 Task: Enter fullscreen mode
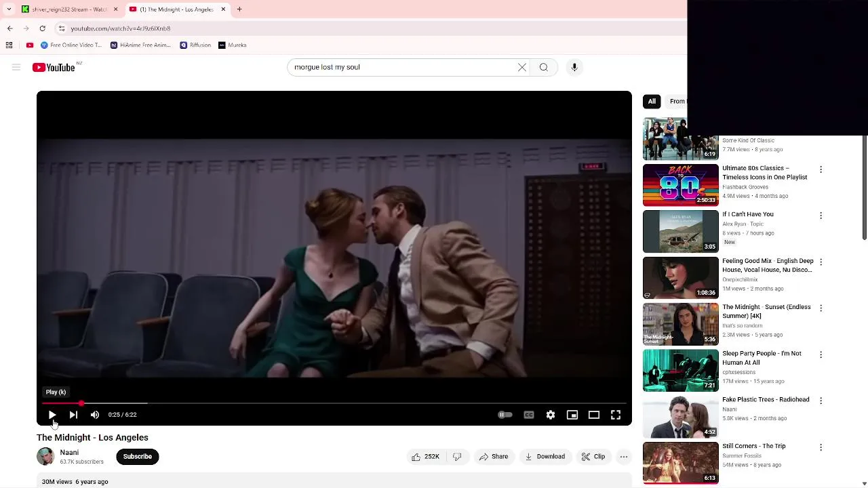pyautogui.click(x=616, y=415)
